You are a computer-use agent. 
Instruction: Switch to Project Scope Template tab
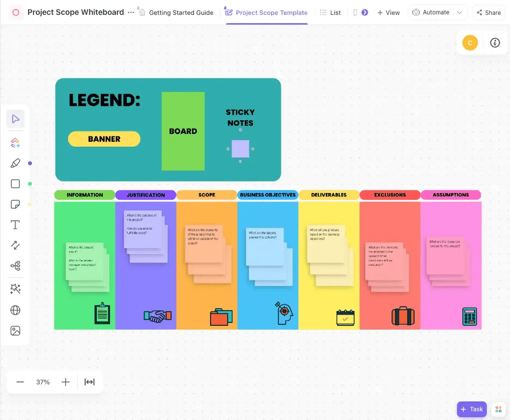point(266,12)
